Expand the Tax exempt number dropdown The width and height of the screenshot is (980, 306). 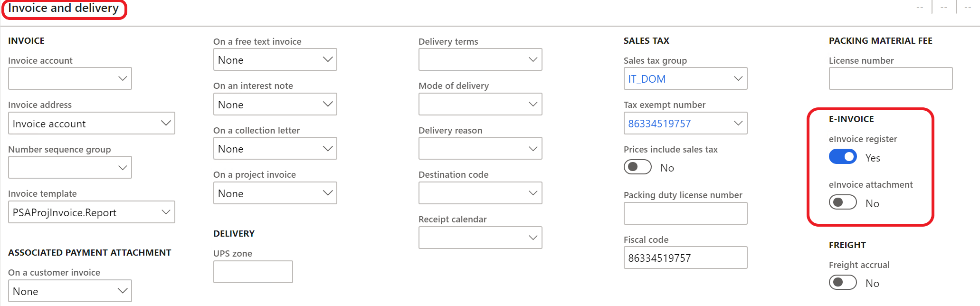[737, 123]
